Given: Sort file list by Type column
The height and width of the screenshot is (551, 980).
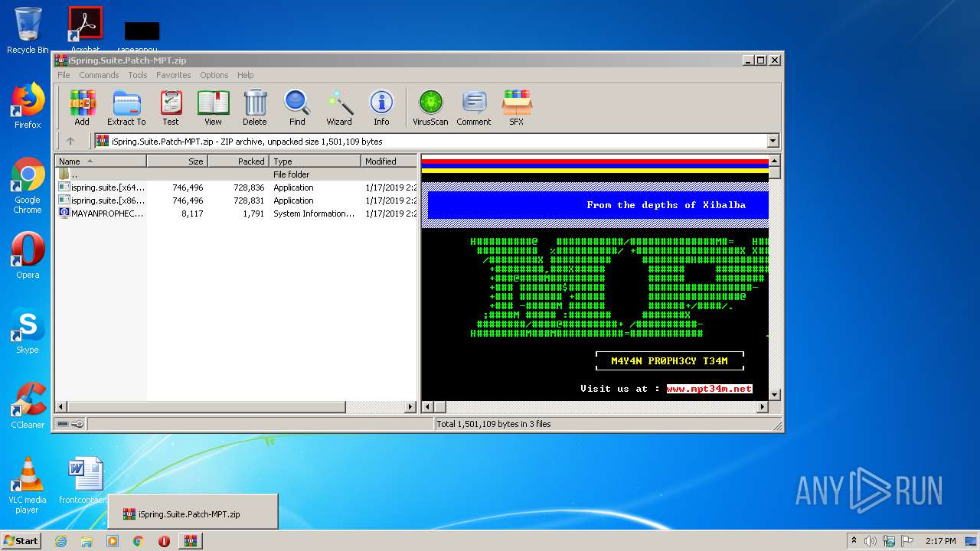Looking at the screenshot, I should (x=315, y=161).
